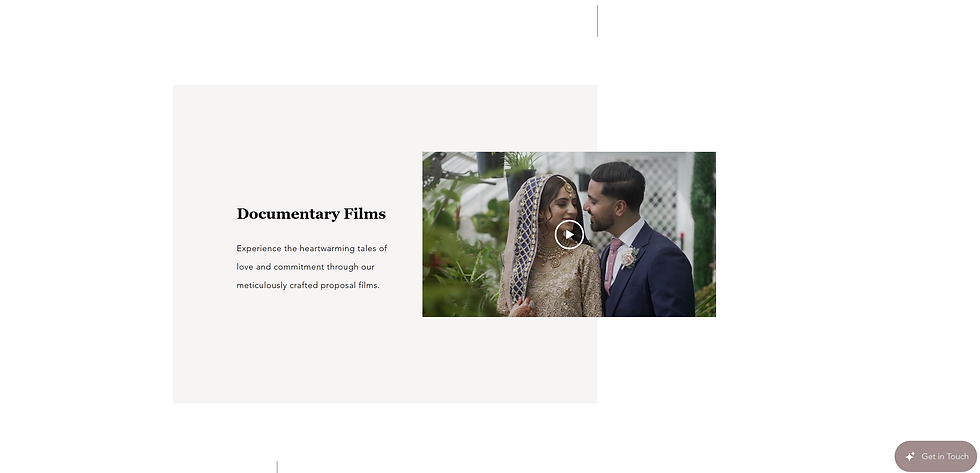Click the hanging black plant pot in the video
Image resolution: width=980 pixels, height=473 pixels.
pos(489,163)
